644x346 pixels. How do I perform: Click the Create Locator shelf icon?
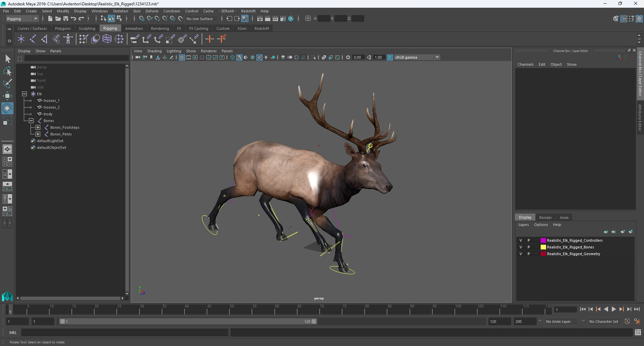coord(21,39)
